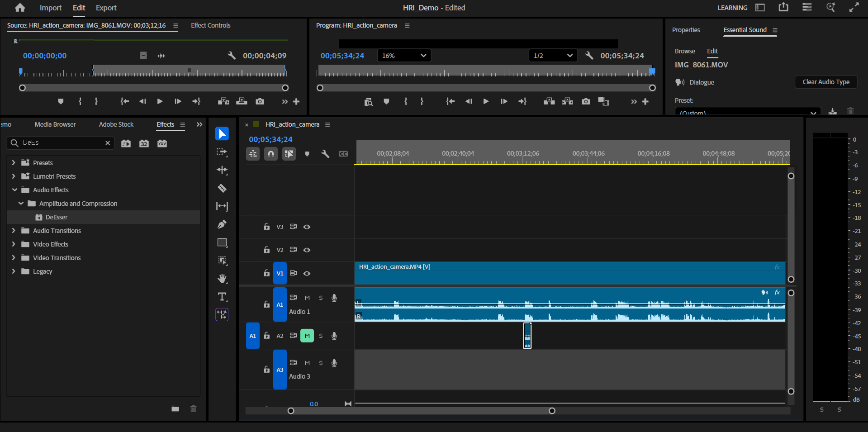Select the Razor tool in toolbar

[222, 188]
